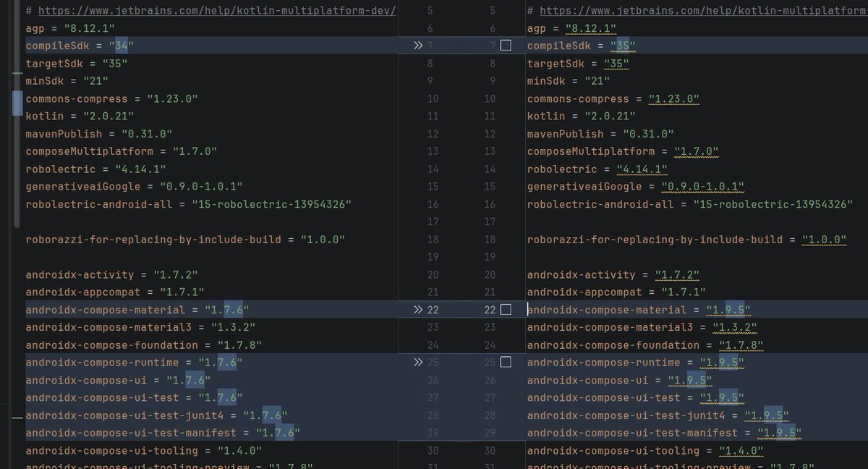Click agp = "8.12.1" in right pane
Image resolution: width=868 pixels, height=469 pixels.
pyautogui.click(x=572, y=28)
